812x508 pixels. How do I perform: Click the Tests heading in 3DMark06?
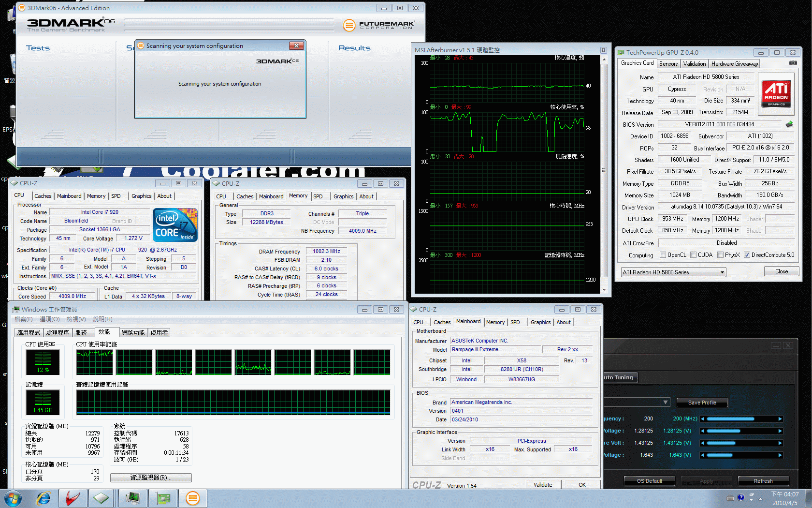click(38, 48)
